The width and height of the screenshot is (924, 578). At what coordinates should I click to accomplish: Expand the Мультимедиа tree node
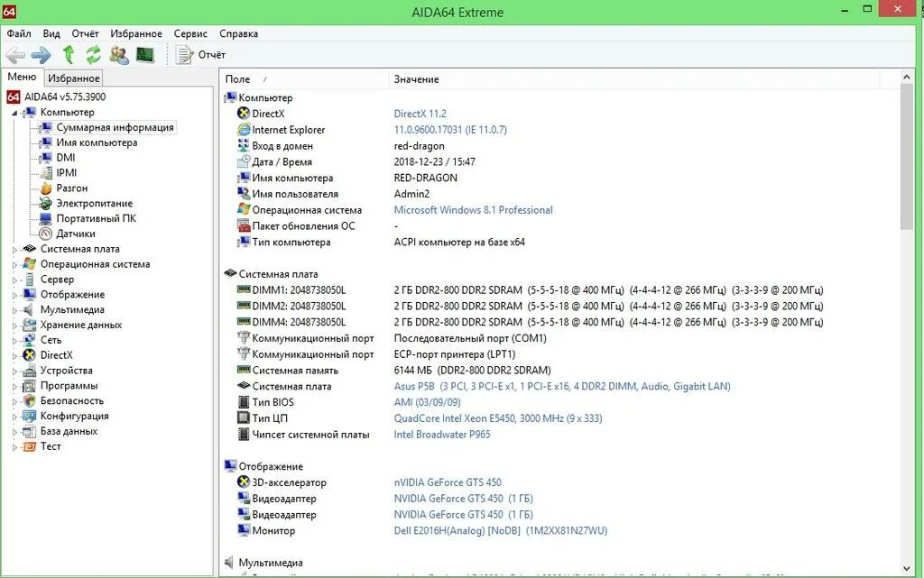point(14,310)
